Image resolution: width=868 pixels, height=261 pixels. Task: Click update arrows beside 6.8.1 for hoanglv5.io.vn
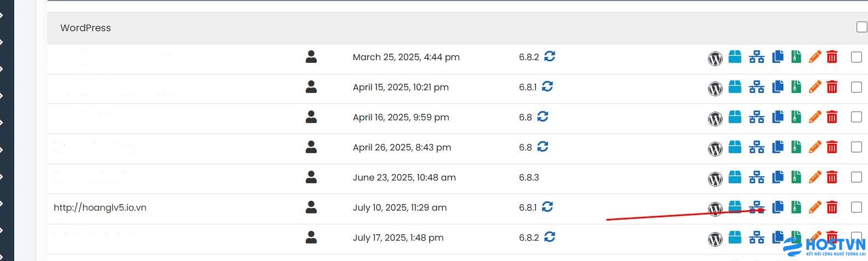coord(547,207)
